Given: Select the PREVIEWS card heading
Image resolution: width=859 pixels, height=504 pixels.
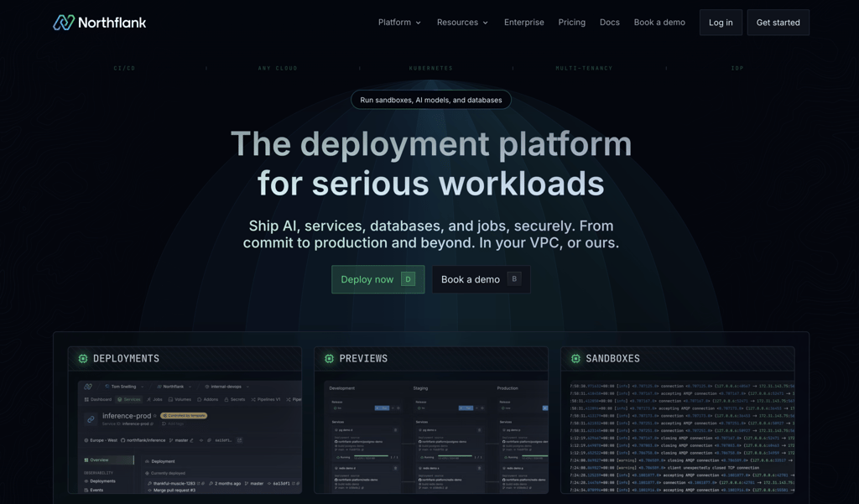Looking at the screenshot, I should click(x=363, y=358).
